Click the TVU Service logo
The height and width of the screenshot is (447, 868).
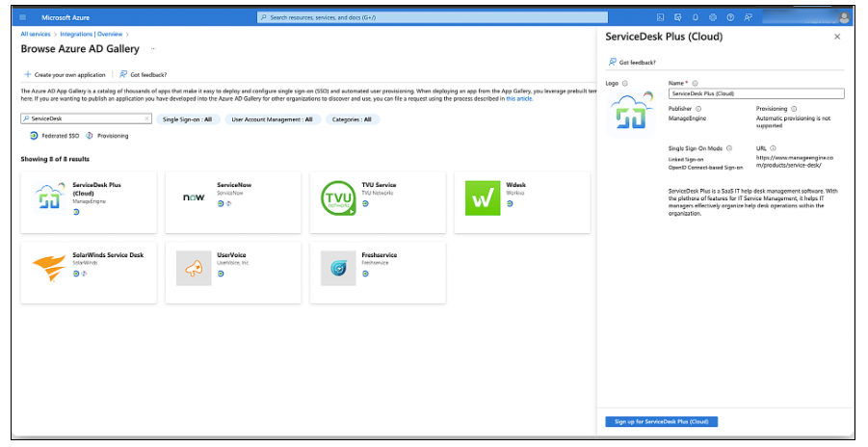pyautogui.click(x=338, y=197)
